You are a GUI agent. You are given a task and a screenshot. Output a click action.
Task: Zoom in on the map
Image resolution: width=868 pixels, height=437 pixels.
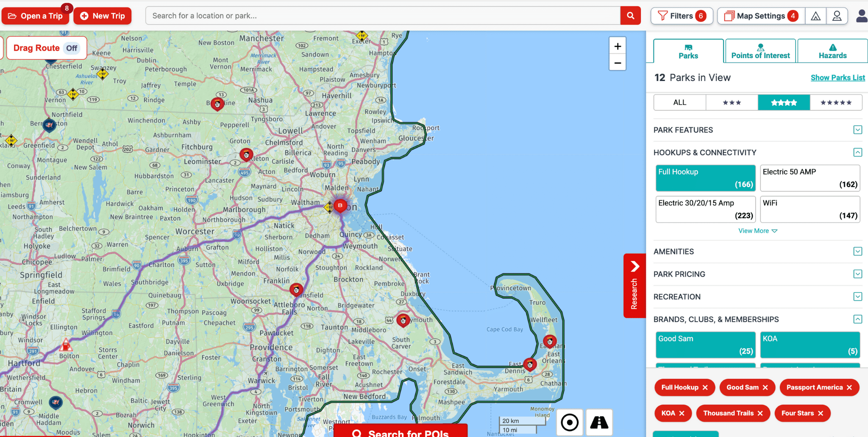pos(618,46)
